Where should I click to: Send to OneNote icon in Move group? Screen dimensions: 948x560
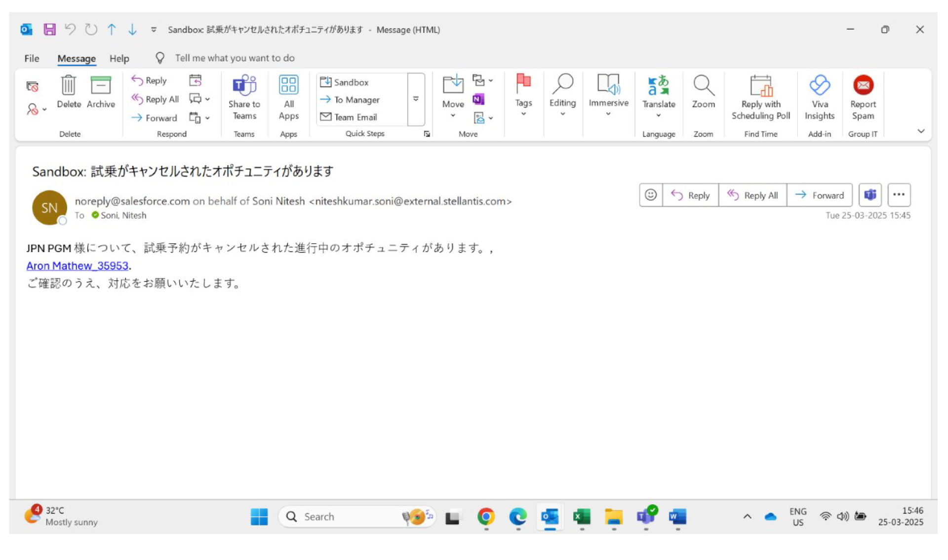[x=478, y=100]
